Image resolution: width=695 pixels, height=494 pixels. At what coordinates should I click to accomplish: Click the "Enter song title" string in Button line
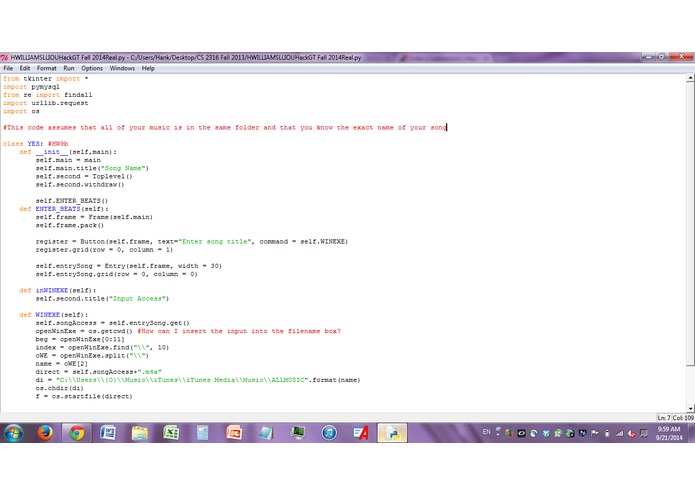point(215,241)
